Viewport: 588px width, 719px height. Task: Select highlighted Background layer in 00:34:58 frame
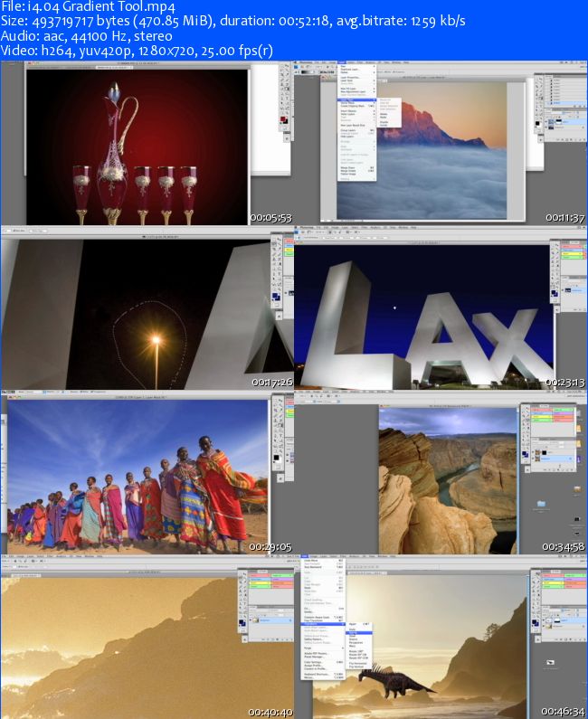(x=553, y=459)
